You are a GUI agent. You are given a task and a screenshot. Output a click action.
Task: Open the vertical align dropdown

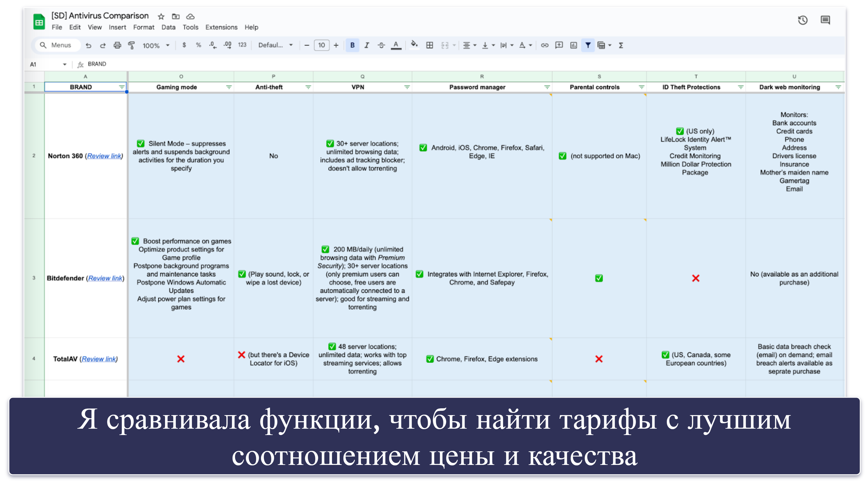(488, 45)
